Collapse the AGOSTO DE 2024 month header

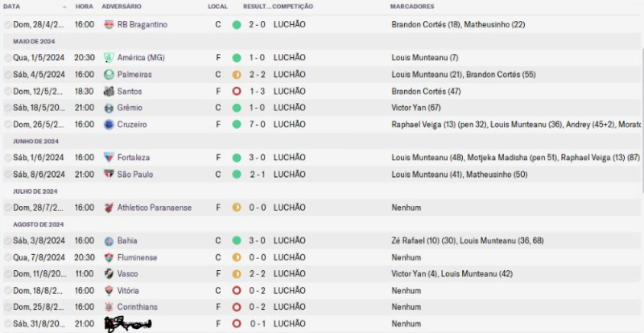click(37, 224)
